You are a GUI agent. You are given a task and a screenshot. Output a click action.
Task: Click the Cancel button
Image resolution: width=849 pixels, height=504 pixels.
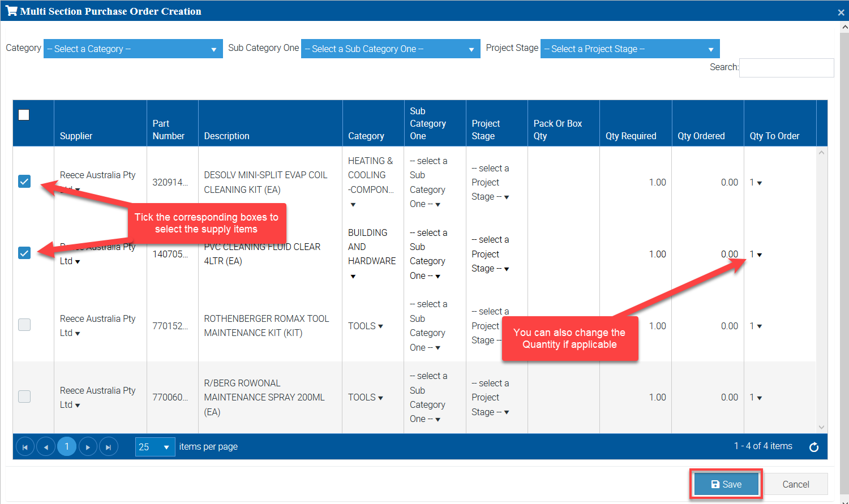click(795, 484)
